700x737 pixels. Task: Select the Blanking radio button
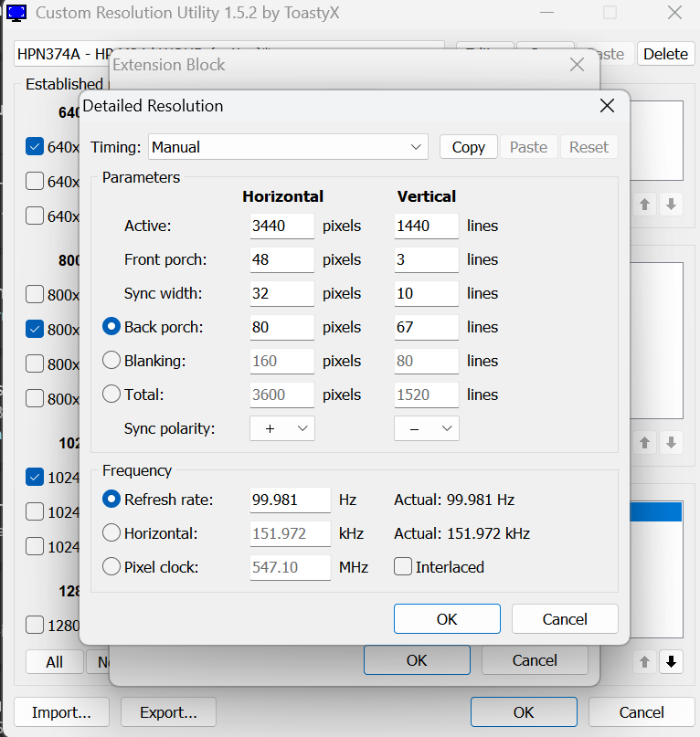[x=111, y=361]
